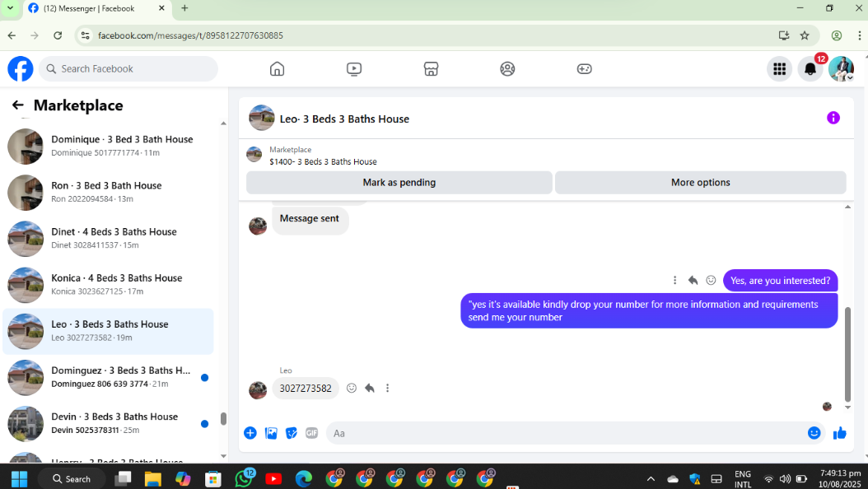The height and width of the screenshot is (489, 868).
Task: Bookmark this page with the star icon
Action: coord(805,35)
